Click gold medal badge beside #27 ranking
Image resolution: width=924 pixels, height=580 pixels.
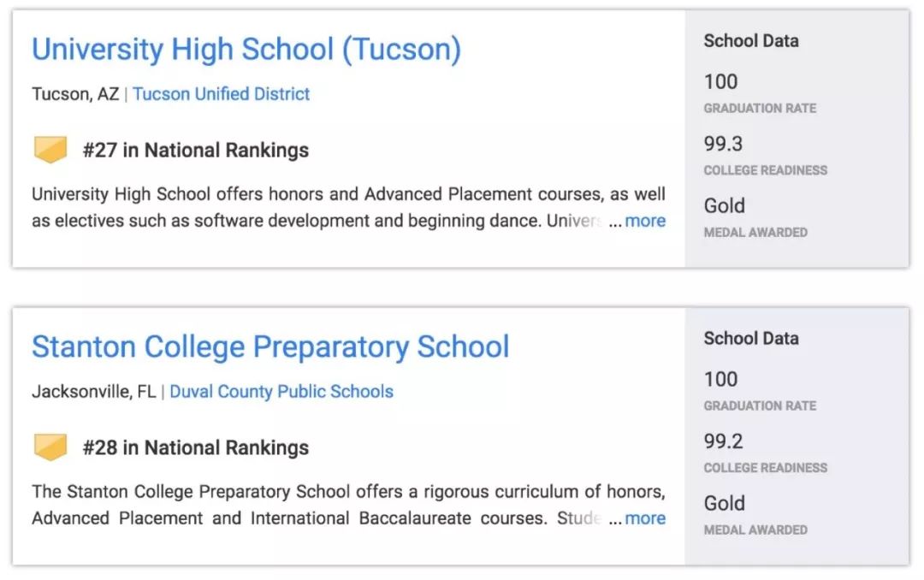[x=50, y=150]
